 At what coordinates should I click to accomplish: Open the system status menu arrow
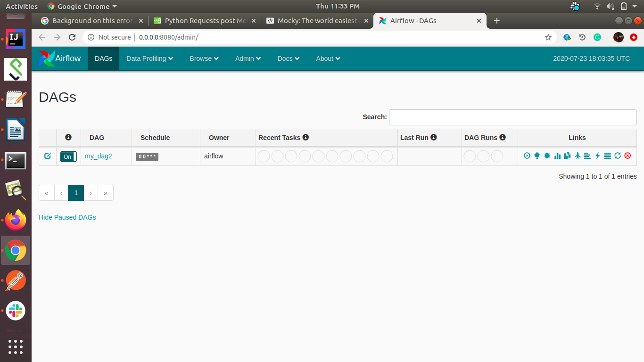[636, 6]
